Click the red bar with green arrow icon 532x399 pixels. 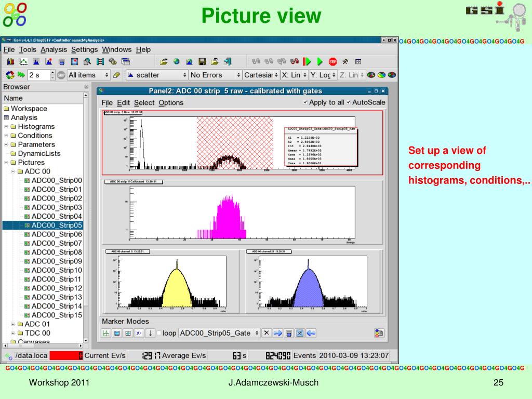tap(307, 62)
